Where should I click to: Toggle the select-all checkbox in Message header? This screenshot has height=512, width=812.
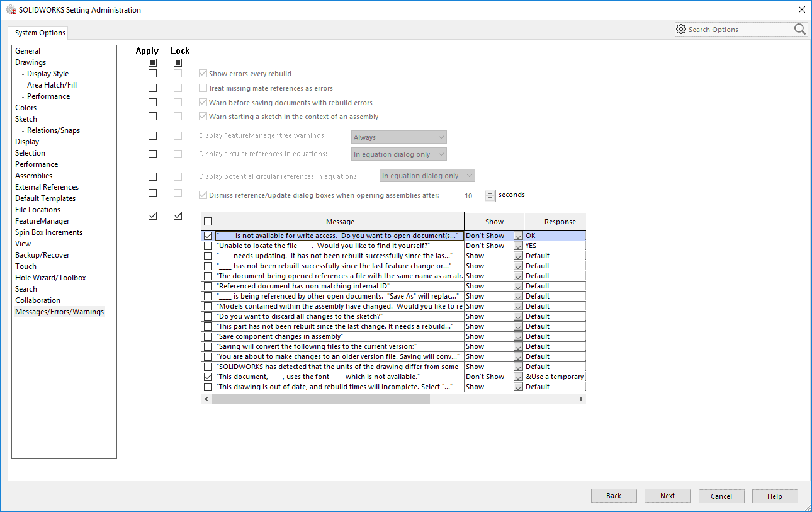click(208, 222)
